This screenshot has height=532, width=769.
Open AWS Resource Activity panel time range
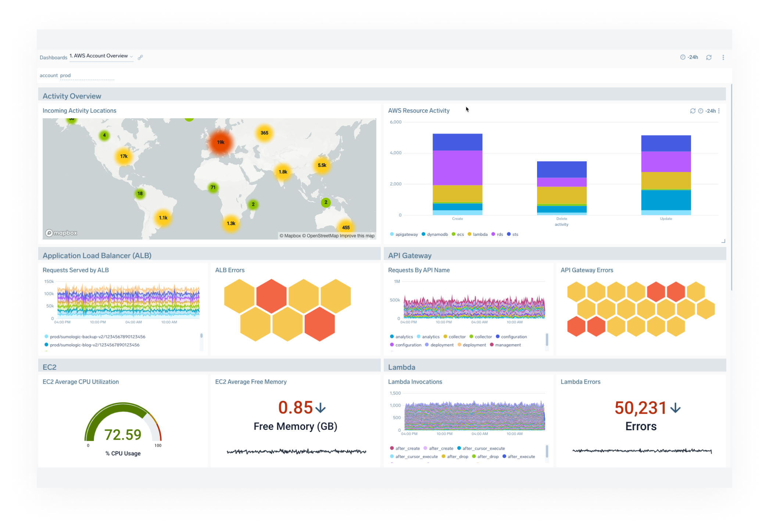(x=708, y=111)
